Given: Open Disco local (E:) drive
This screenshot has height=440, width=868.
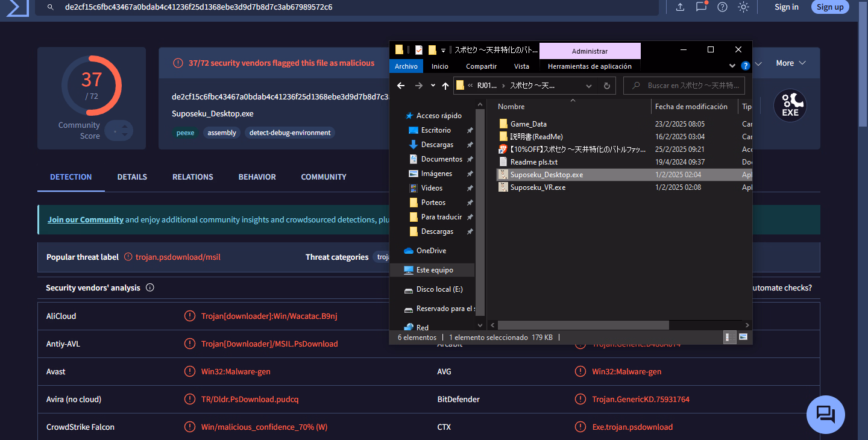Looking at the screenshot, I should pos(433,289).
